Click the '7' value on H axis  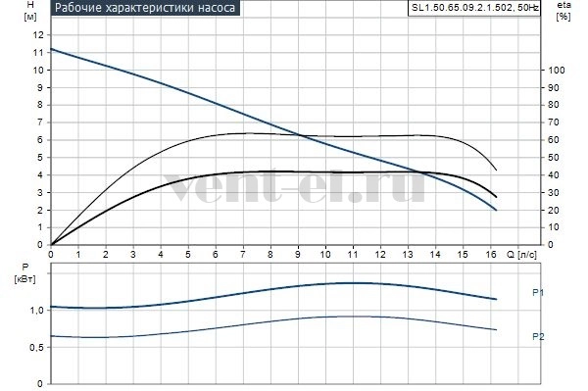tap(40, 122)
